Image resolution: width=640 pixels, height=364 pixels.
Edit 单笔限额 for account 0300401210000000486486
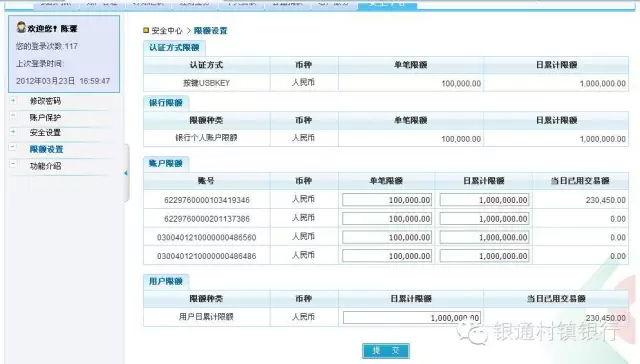coord(387,256)
